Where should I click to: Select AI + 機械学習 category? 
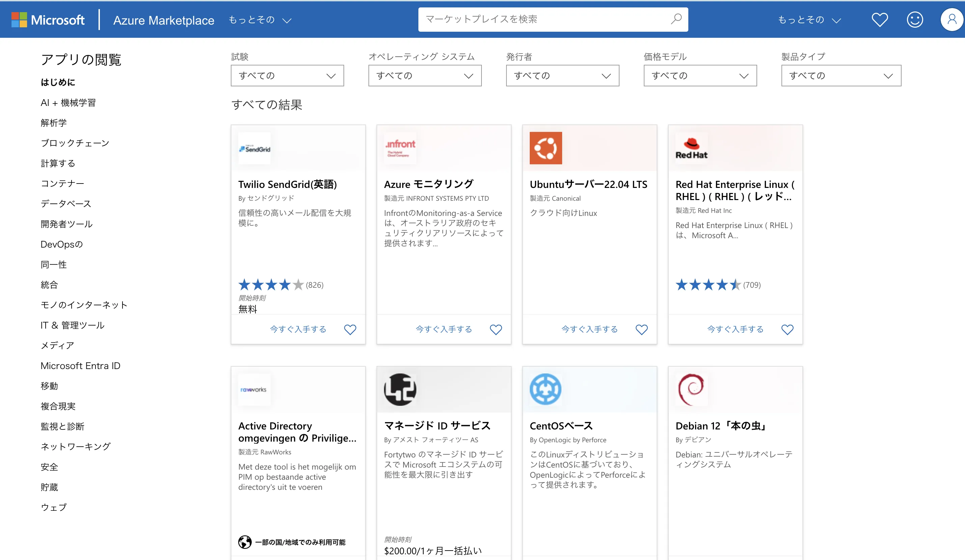[x=68, y=102]
